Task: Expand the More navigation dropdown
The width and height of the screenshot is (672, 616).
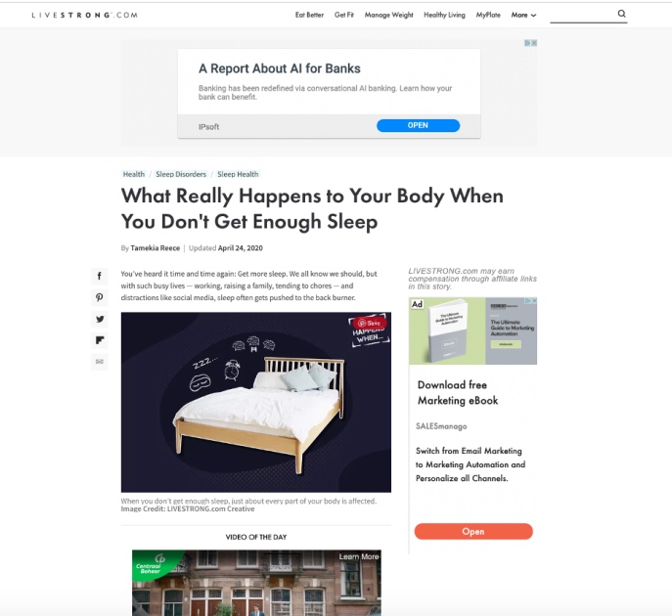Action: 523,15
